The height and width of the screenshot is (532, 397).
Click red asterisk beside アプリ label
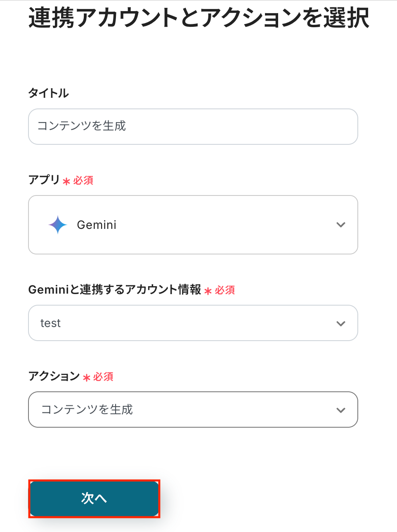pyautogui.click(x=66, y=181)
